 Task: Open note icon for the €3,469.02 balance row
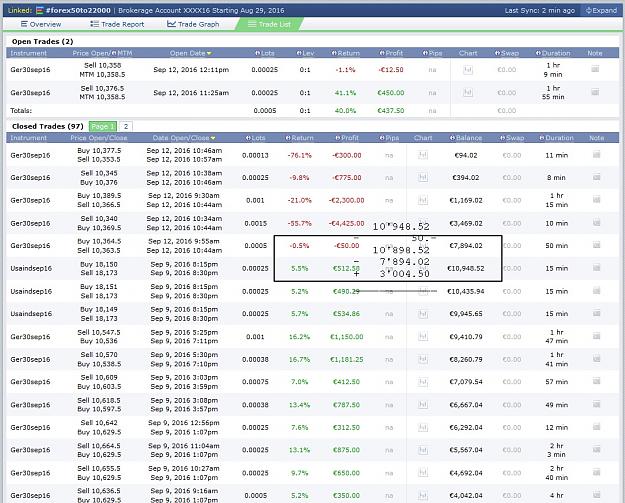[x=596, y=223]
